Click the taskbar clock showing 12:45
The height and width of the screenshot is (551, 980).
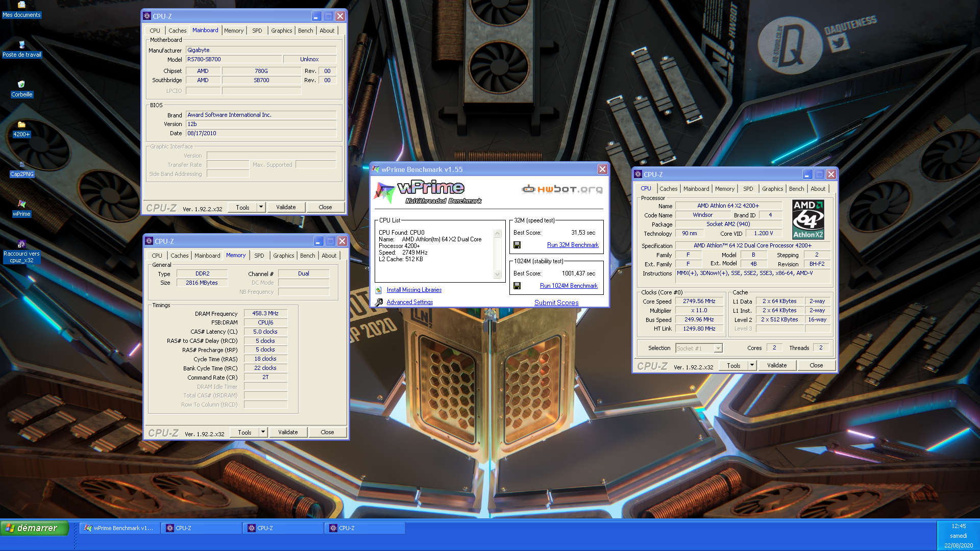(959, 526)
